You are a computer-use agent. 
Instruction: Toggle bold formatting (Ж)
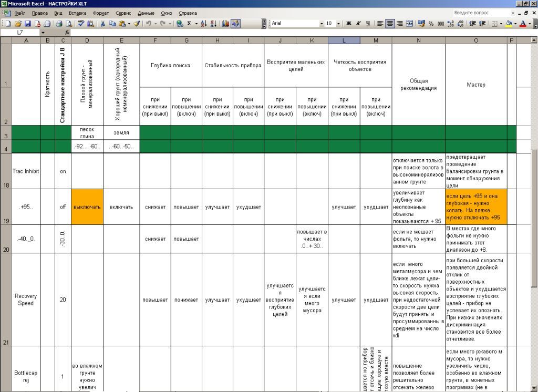[x=348, y=24]
